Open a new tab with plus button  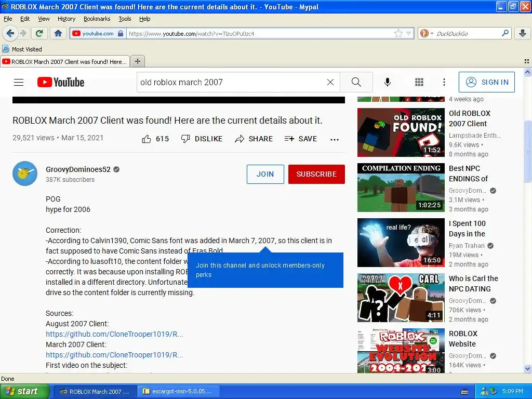(137, 61)
